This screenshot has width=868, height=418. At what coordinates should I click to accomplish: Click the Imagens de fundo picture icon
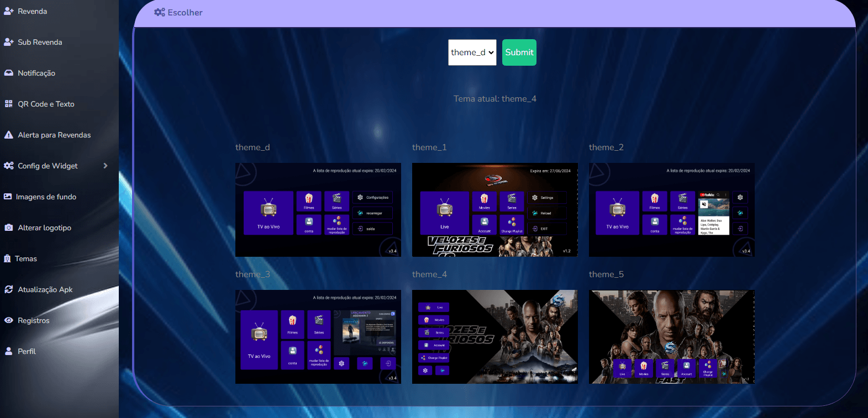pyautogui.click(x=8, y=197)
